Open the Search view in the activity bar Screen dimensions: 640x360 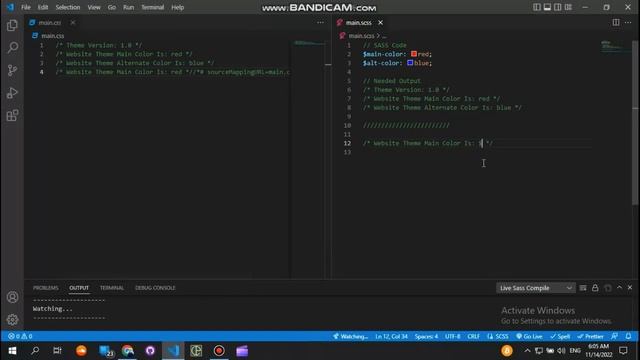coord(12,48)
